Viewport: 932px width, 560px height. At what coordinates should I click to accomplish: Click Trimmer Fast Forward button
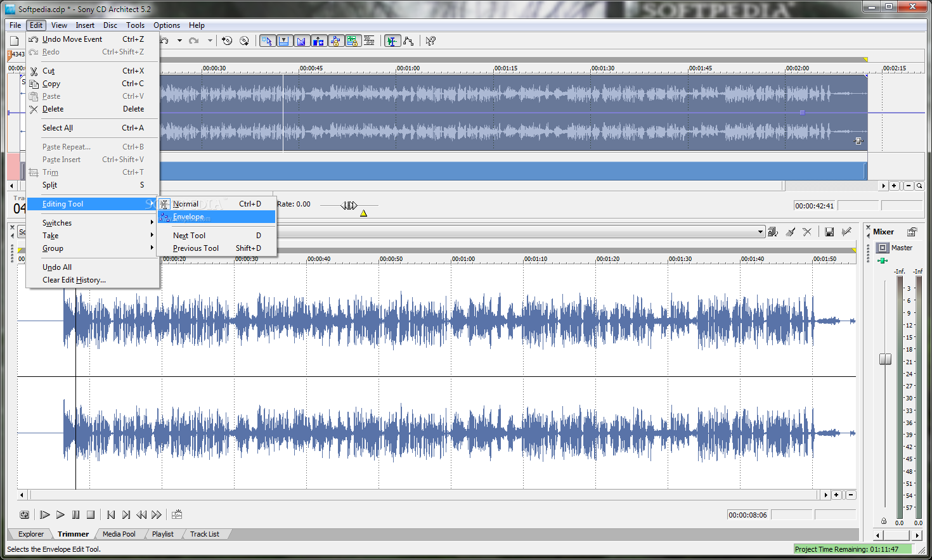[157, 515]
